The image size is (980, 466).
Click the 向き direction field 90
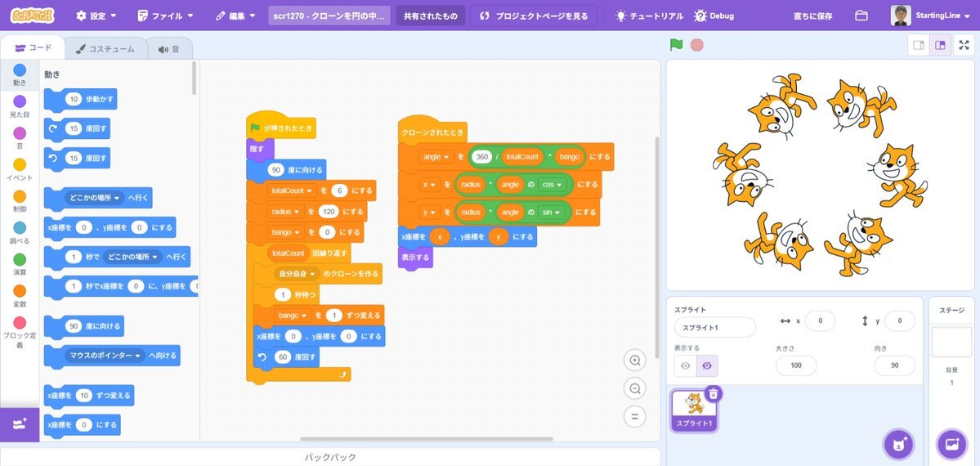point(894,365)
